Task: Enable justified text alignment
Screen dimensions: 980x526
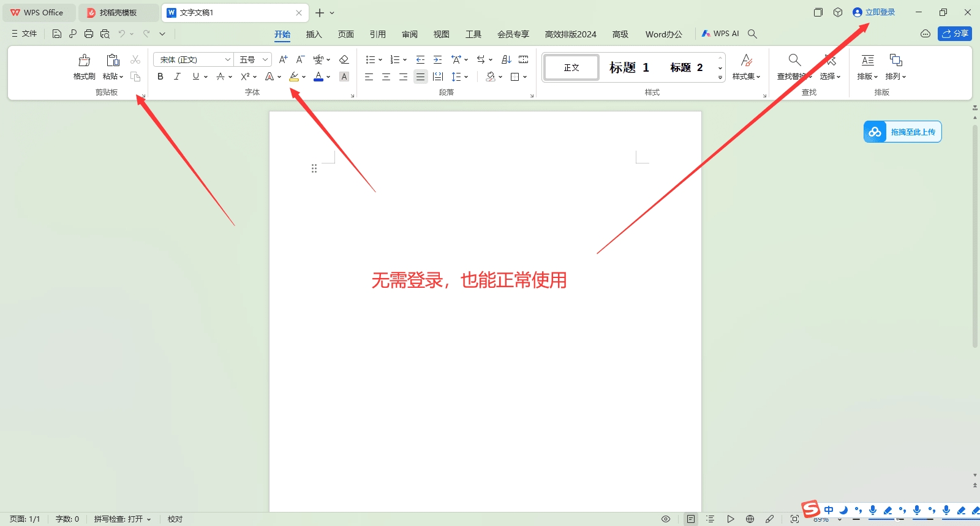Action: point(420,77)
